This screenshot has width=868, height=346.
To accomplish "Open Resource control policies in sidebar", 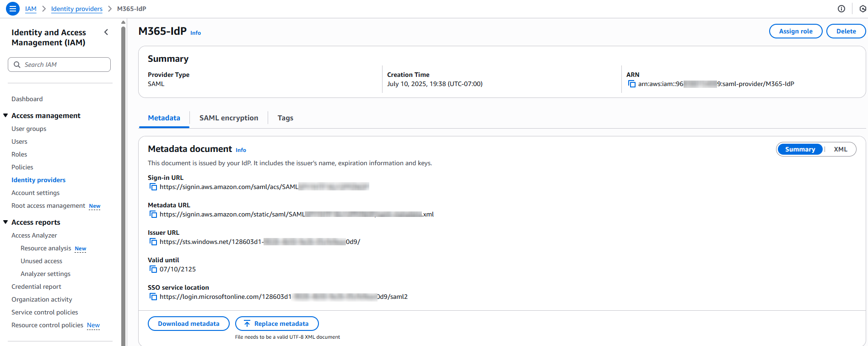I will point(47,325).
